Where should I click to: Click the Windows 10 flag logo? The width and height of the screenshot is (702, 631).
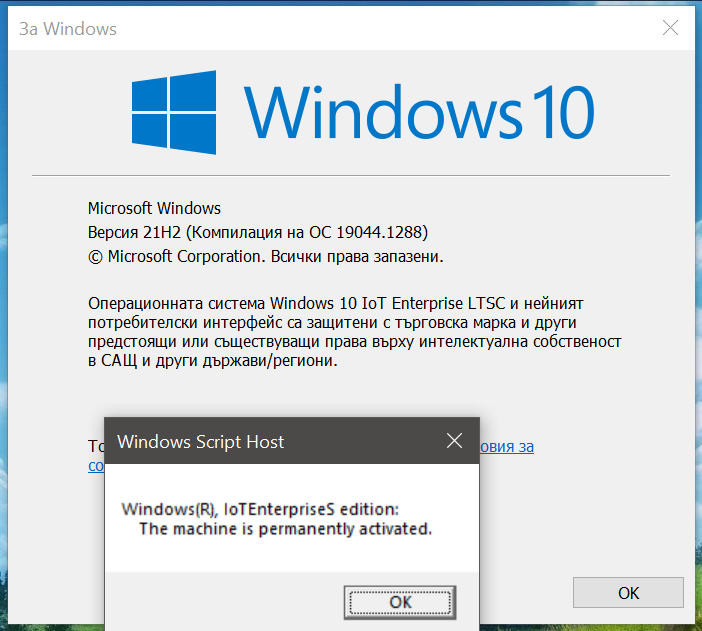[174, 112]
